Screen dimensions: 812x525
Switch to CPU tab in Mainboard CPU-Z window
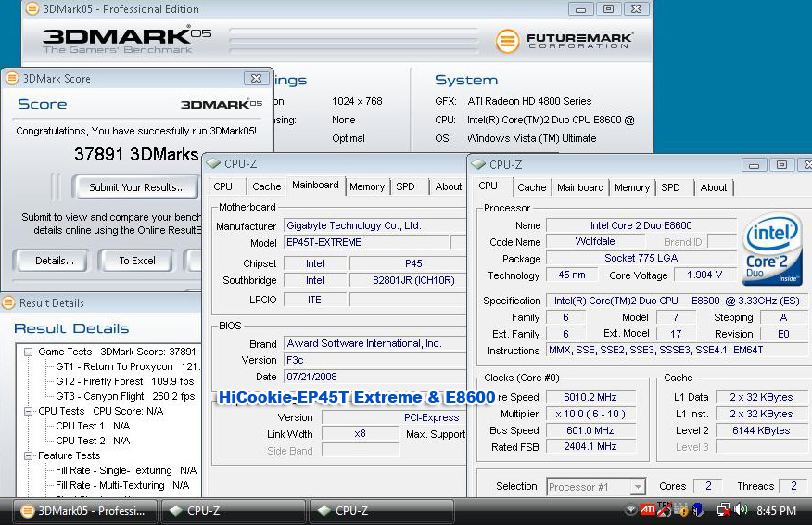pos(222,186)
